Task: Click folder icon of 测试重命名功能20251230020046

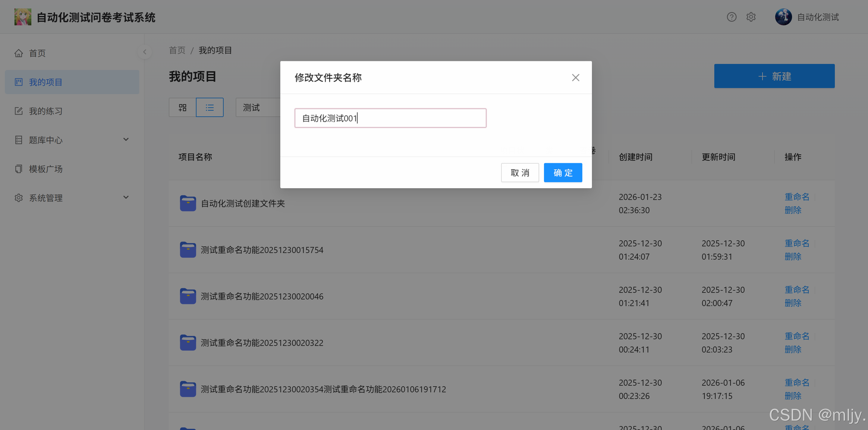Action: click(x=188, y=296)
